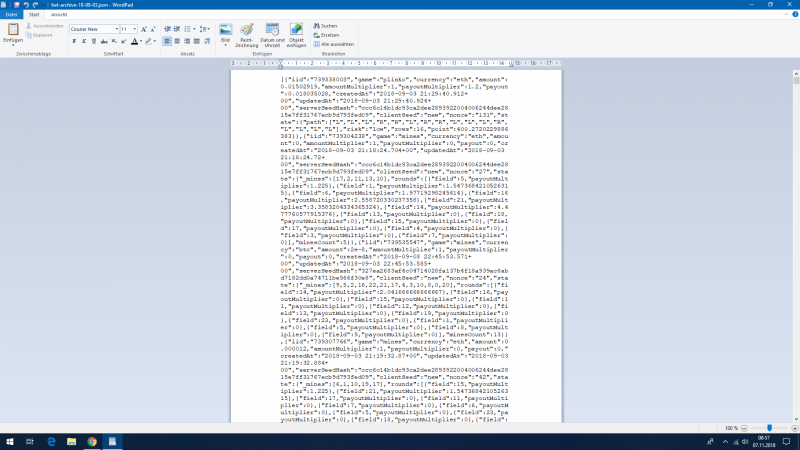Insert Paint-Zeichnung drawing
800x450 pixels.
tap(246, 35)
